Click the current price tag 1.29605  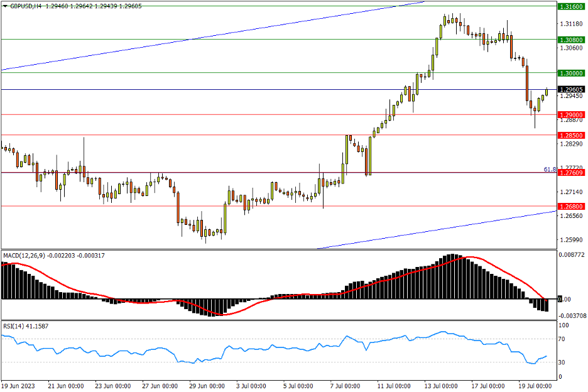coord(570,89)
